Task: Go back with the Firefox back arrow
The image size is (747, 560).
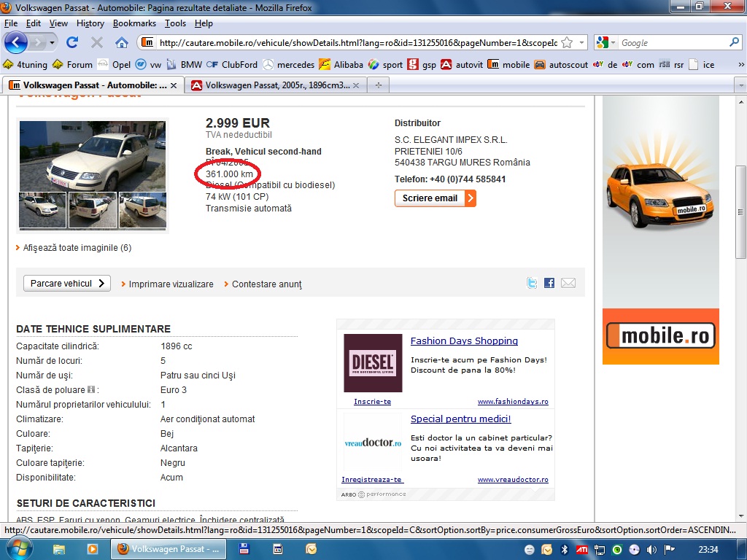Action: coord(16,43)
